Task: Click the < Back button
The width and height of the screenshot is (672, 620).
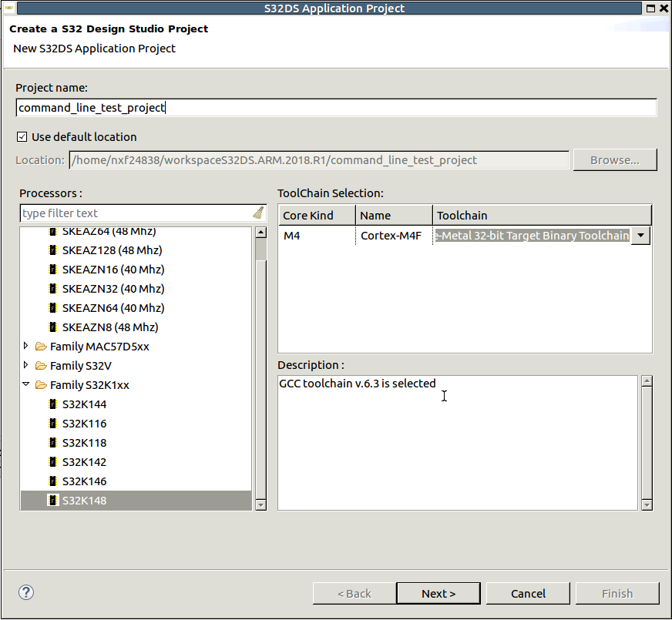Action: point(354,594)
